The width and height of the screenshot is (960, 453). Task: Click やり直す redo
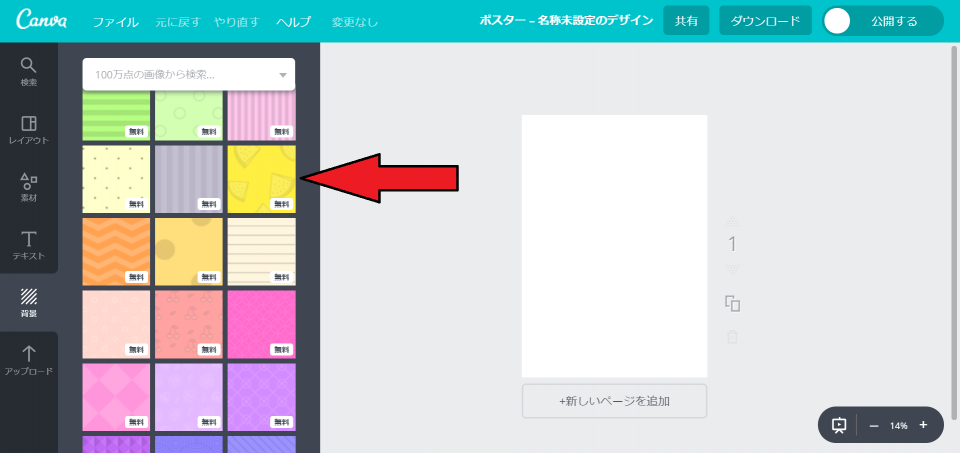coord(237,22)
